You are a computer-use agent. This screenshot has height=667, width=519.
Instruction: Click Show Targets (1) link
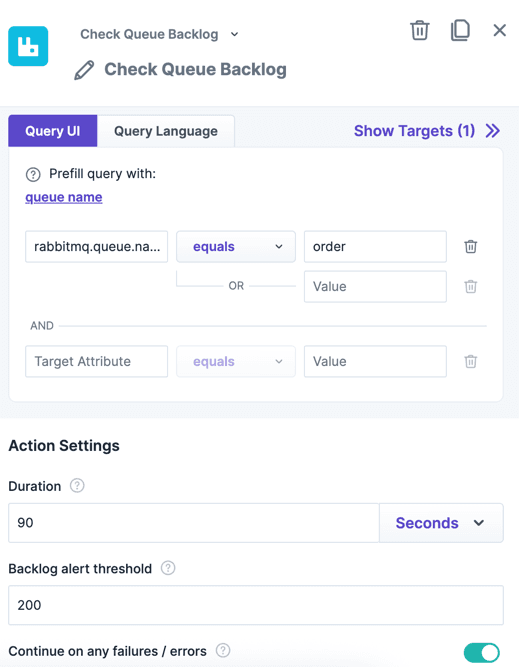coord(414,131)
